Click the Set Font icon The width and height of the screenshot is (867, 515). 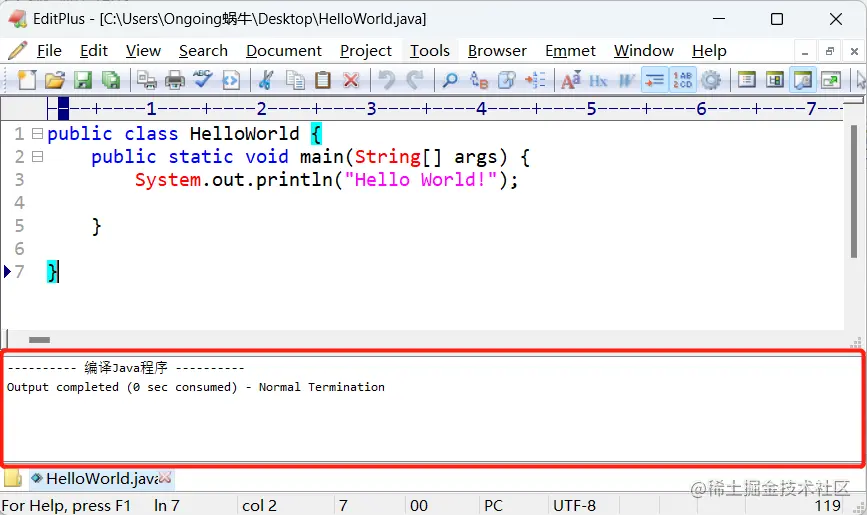click(x=571, y=80)
